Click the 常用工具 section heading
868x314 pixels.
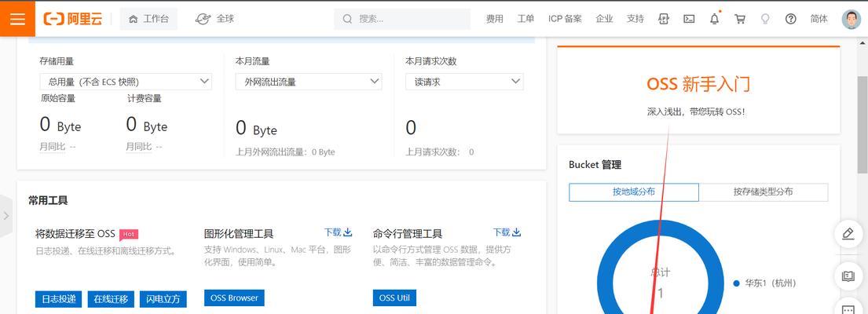(48, 201)
